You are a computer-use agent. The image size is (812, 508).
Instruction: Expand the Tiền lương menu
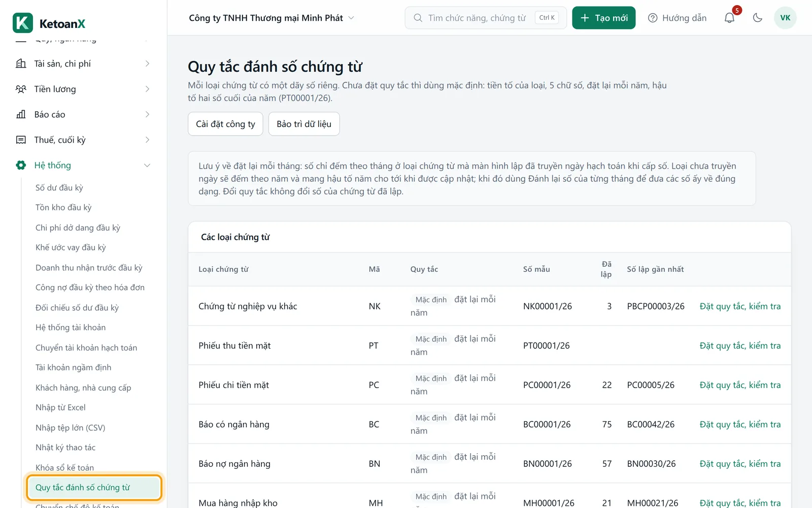(x=83, y=89)
